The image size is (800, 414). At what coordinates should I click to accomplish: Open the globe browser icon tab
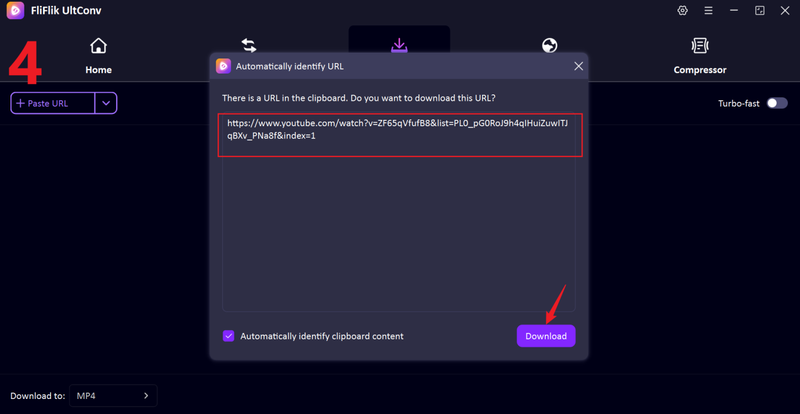(x=549, y=46)
